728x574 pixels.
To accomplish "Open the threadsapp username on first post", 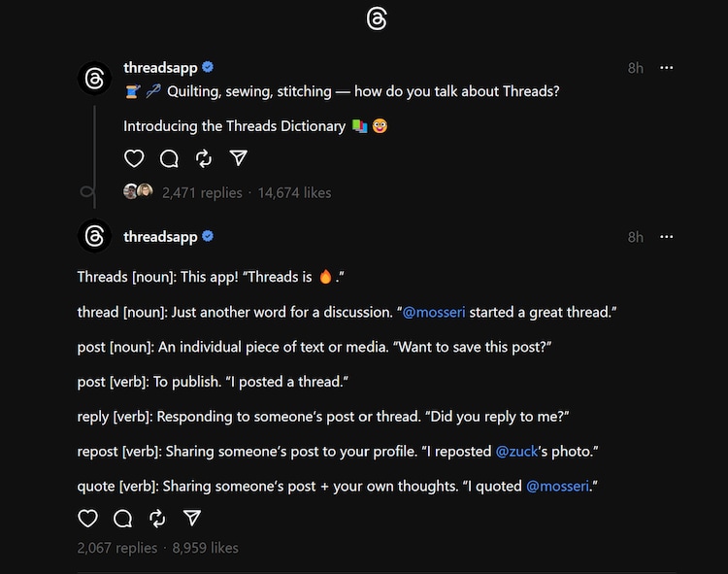I will coord(160,68).
